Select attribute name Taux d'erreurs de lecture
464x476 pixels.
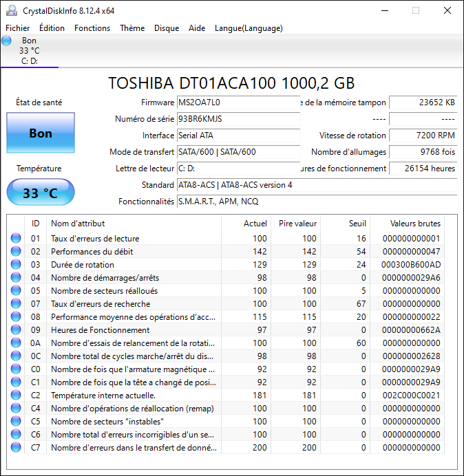point(95,238)
